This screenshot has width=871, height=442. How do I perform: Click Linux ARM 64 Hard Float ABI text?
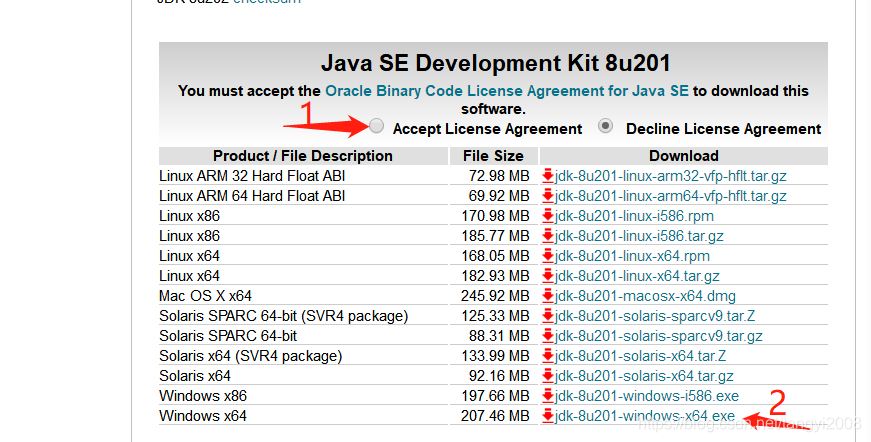[x=252, y=196]
